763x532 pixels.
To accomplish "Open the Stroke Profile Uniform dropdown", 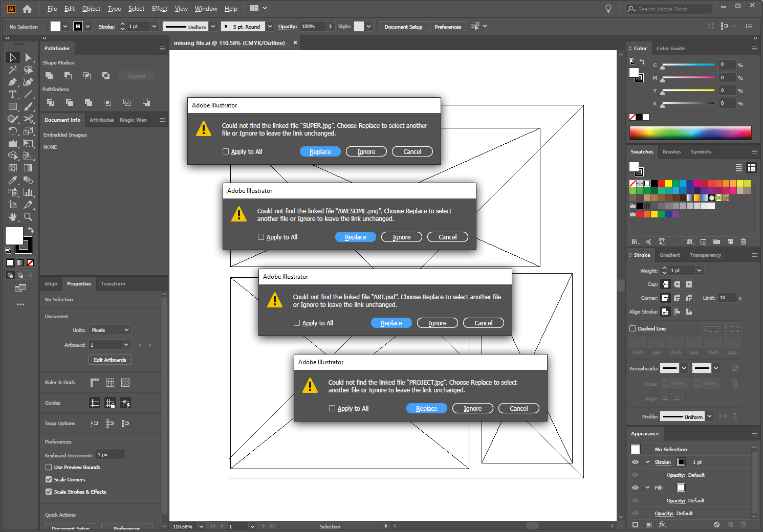I will (x=709, y=416).
